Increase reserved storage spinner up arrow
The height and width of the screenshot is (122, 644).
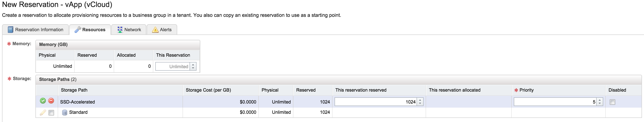[x=420, y=100]
